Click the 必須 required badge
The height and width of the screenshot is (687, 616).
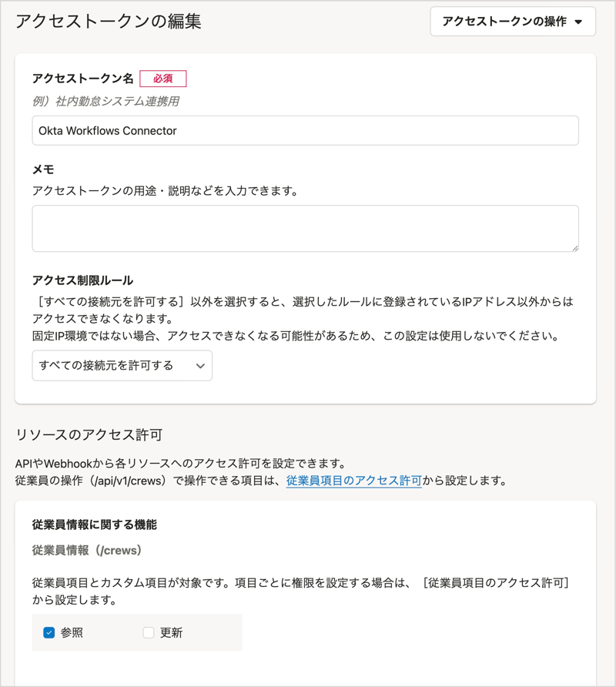coord(163,79)
